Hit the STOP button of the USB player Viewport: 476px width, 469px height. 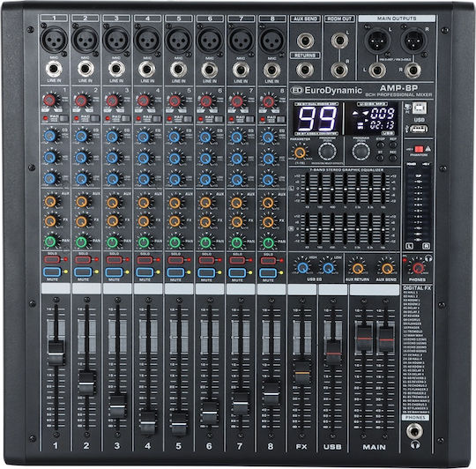click(380, 145)
